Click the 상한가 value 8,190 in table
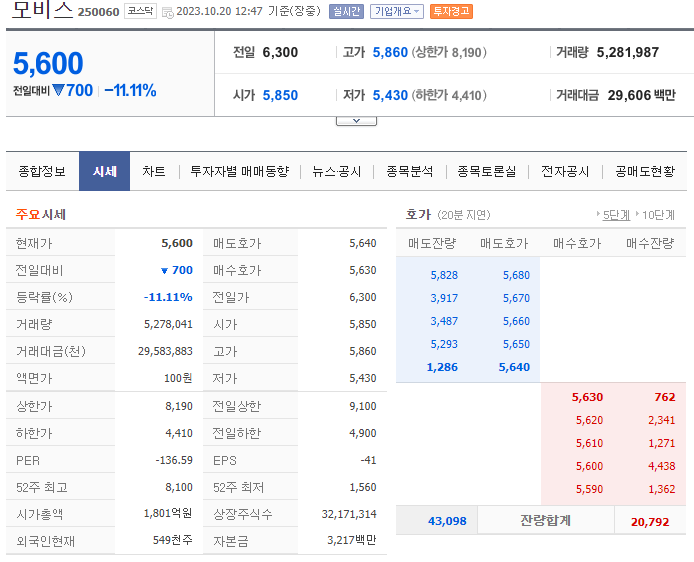The image size is (694, 562). pyautogui.click(x=179, y=406)
